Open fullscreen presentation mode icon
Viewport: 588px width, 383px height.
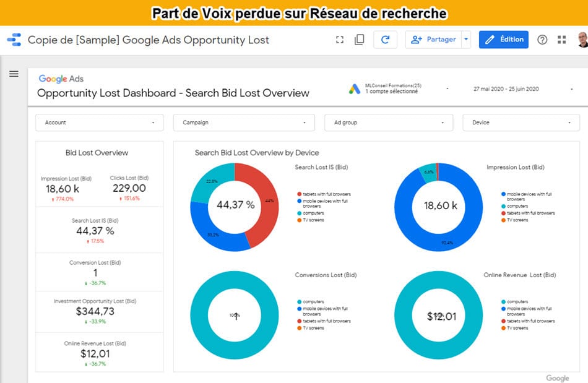(x=340, y=40)
